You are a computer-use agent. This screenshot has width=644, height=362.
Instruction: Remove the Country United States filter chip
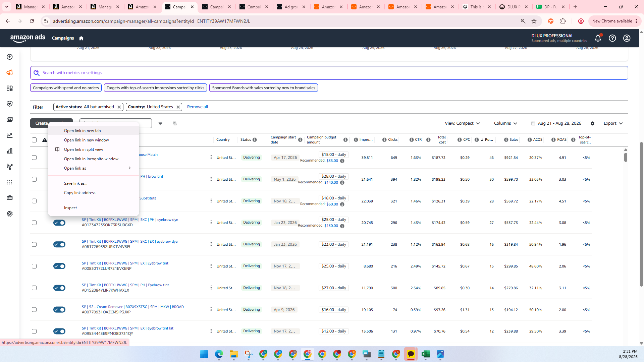click(x=178, y=107)
